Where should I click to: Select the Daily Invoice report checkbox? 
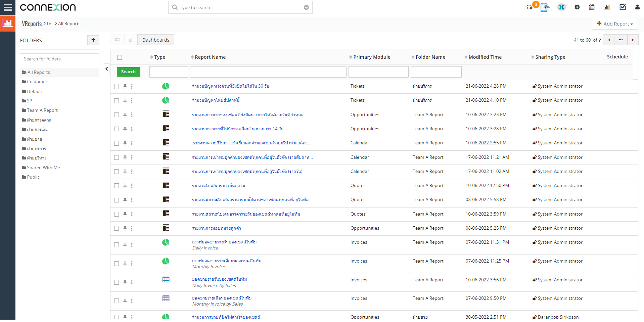click(x=117, y=245)
